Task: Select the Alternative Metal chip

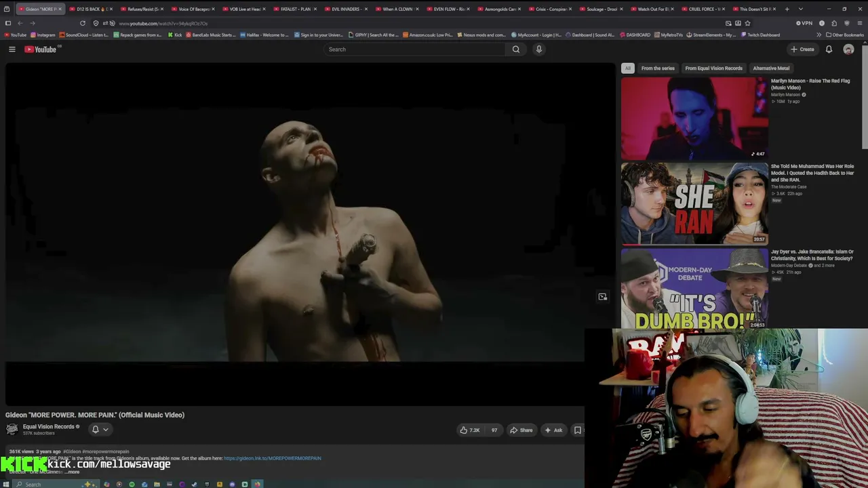Action: pos(771,68)
